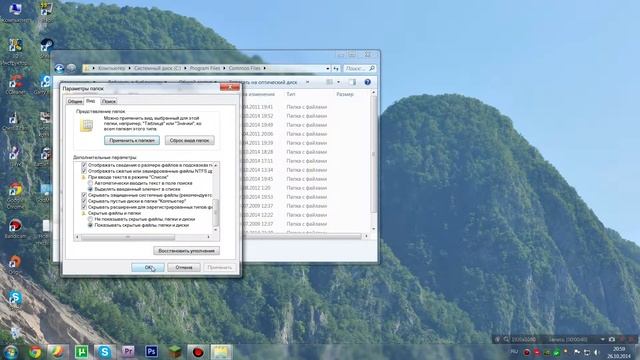Select 'Выделять введенный элемент в списке' radio
The height and width of the screenshot is (360, 640).
pyautogui.click(x=91, y=189)
